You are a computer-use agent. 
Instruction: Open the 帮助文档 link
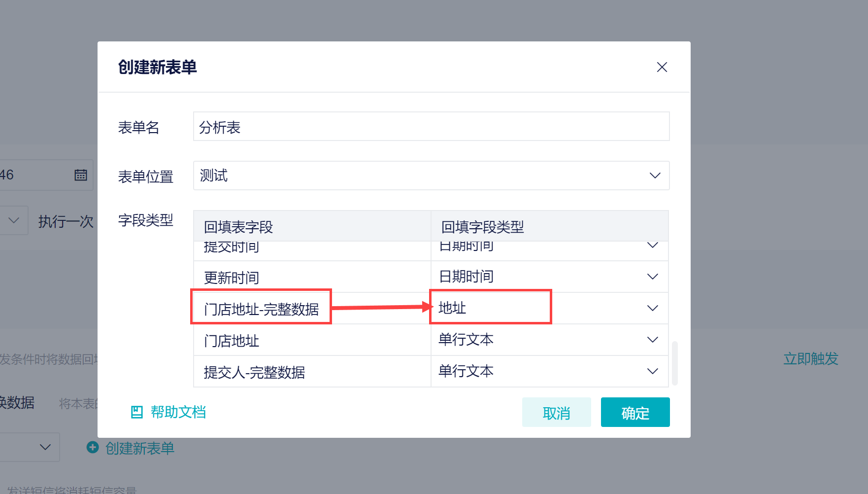pyautogui.click(x=178, y=412)
